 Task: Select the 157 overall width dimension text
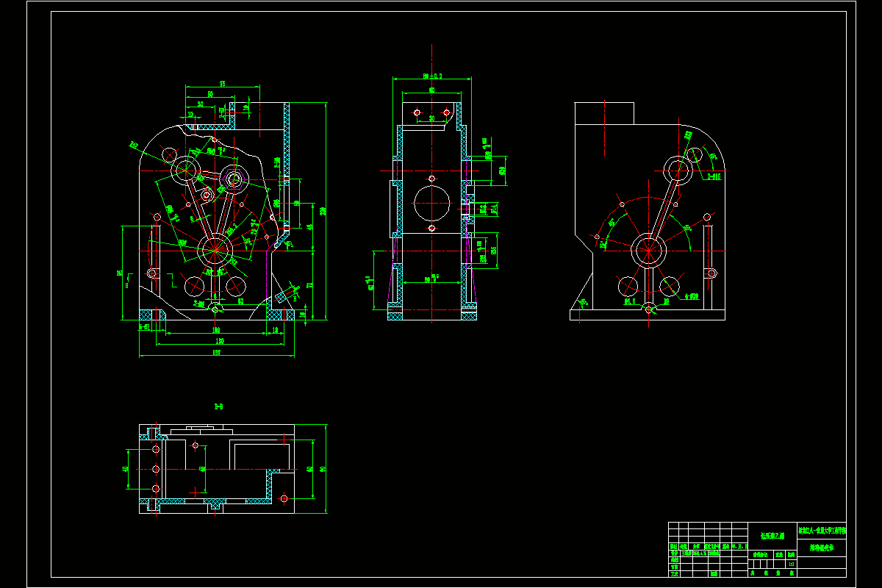(x=217, y=353)
